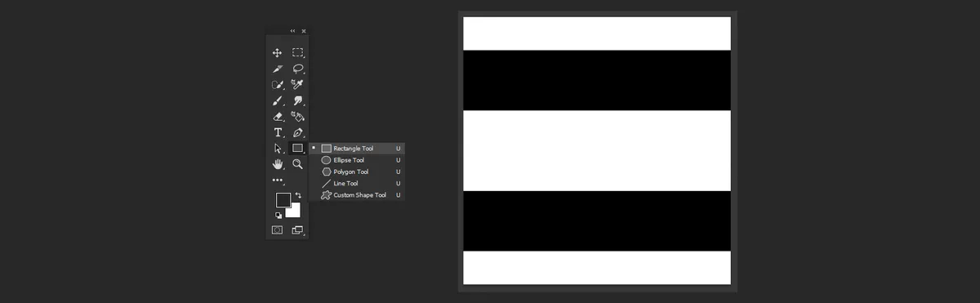Select the Move tool
Screen dimensions: 980x303
tap(278, 52)
